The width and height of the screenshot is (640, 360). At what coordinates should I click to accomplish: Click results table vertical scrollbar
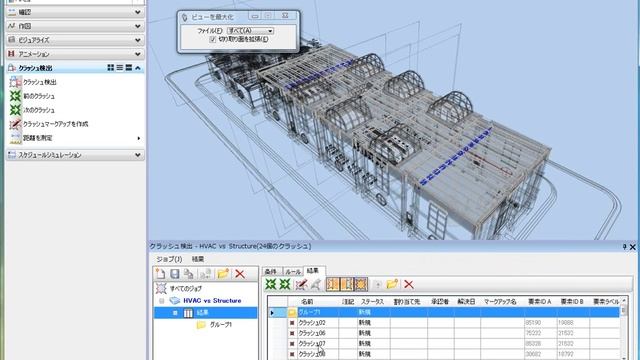624,329
